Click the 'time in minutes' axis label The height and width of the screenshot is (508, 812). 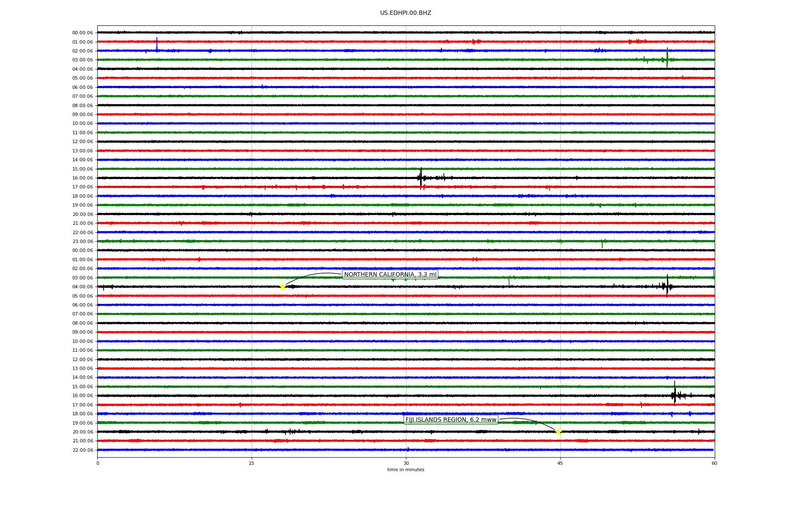coord(406,469)
